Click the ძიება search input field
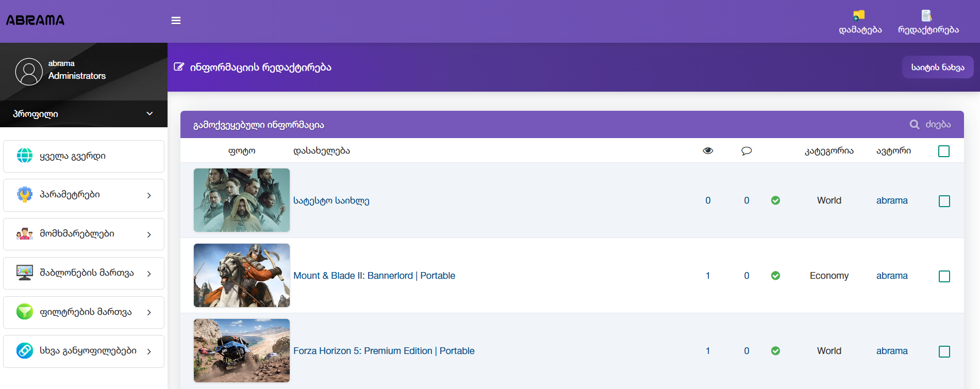Image resolution: width=980 pixels, height=389 pixels. click(938, 125)
